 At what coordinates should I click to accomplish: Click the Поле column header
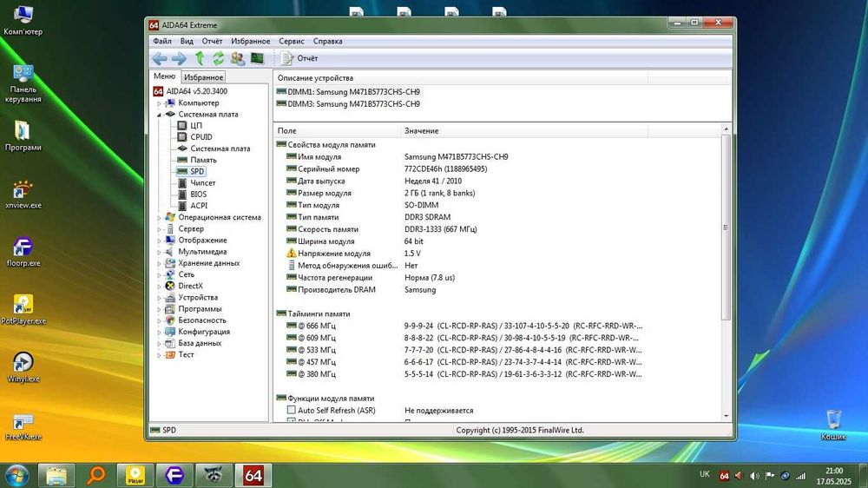coord(337,131)
